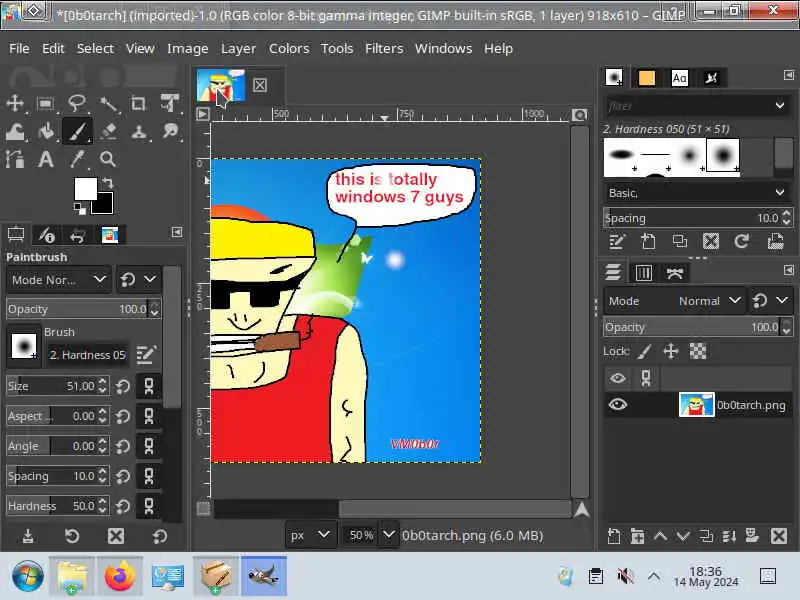Select the Paths tool
The image size is (800, 600).
[x=15, y=159]
